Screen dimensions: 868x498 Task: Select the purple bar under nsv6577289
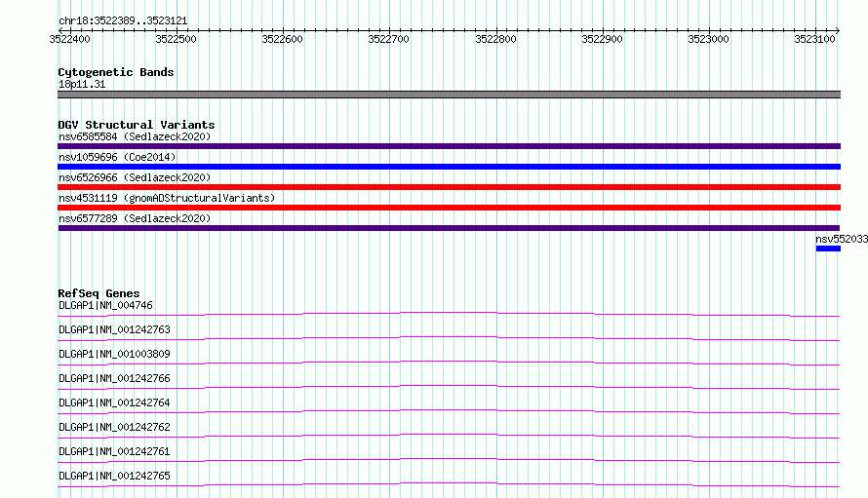(449, 228)
